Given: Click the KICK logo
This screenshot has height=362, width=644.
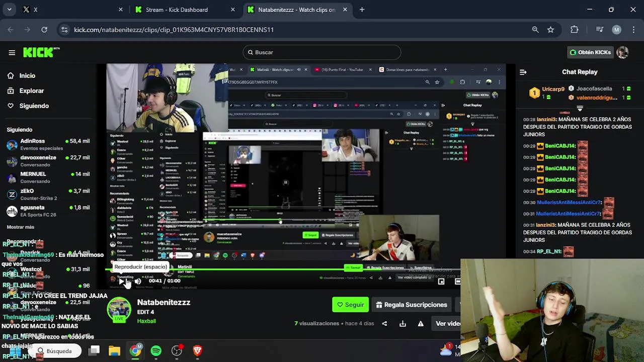Looking at the screenshot, I should [x=41, y=52].
